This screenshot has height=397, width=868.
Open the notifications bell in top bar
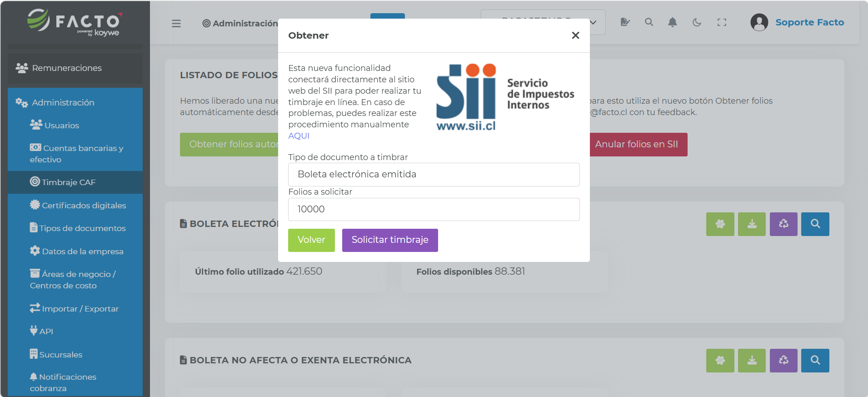[673, 22]
